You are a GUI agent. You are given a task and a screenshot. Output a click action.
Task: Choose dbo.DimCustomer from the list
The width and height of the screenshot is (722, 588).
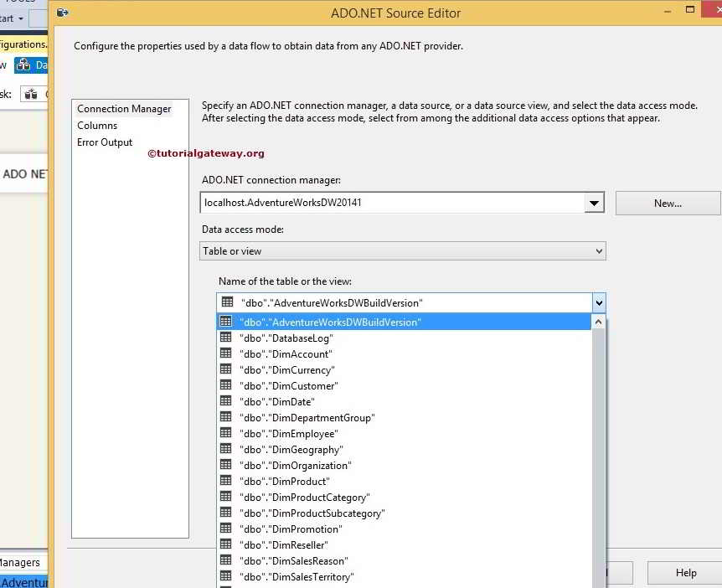point(404,385)
